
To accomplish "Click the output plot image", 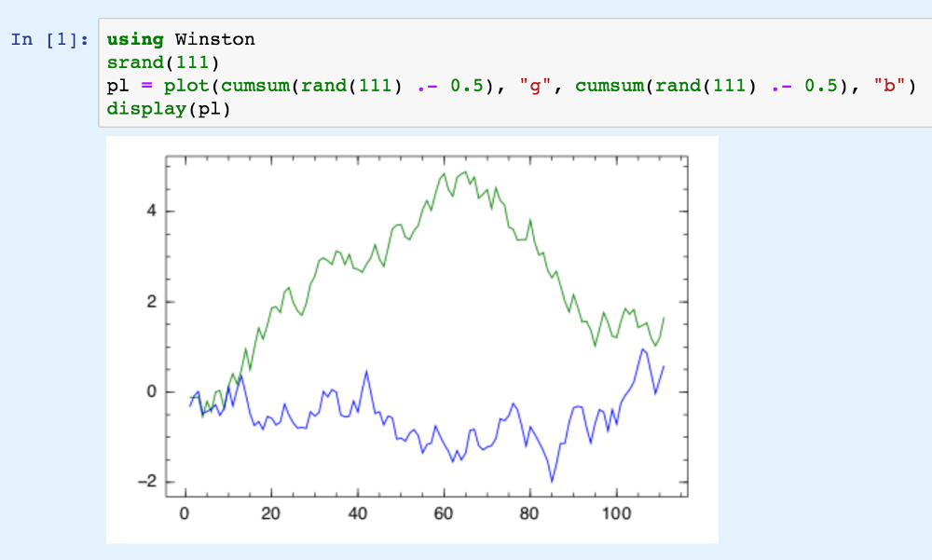I will (412, 339).
